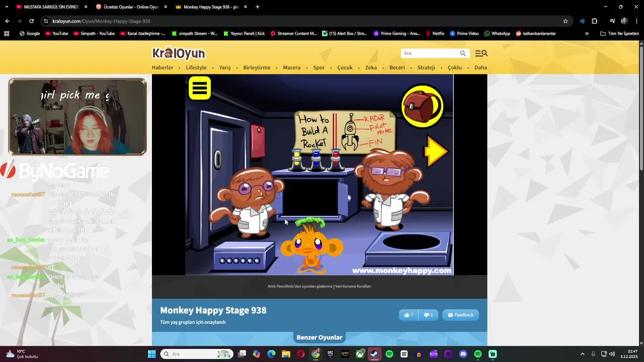This screenshot has width=644, height=362.
Task: Click the thumbs up like button
Action: point(409,315)
